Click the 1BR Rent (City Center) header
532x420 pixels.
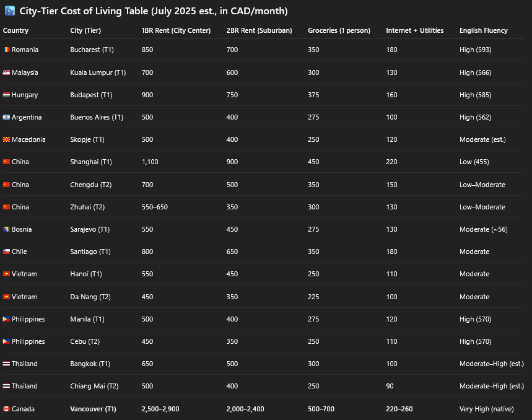point(176,30)
